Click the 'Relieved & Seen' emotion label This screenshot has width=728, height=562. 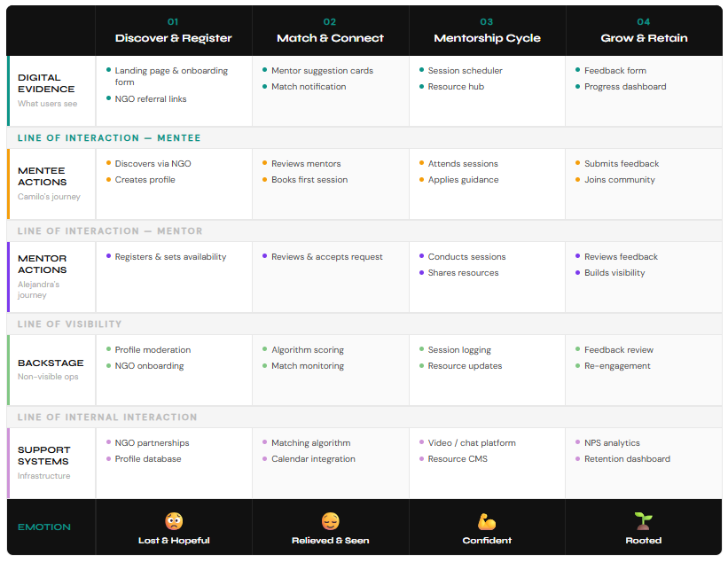pyautogui.click(x=330, y=541)
